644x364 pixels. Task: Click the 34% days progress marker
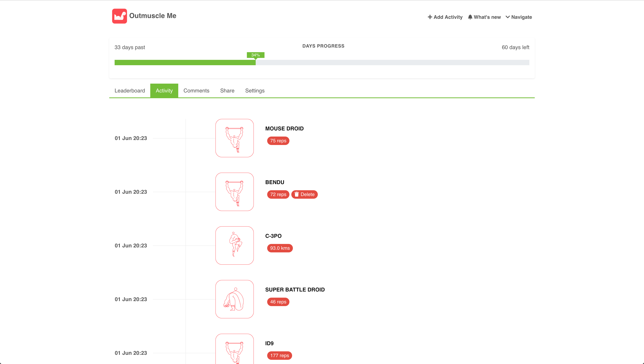(x=255, y=55)
